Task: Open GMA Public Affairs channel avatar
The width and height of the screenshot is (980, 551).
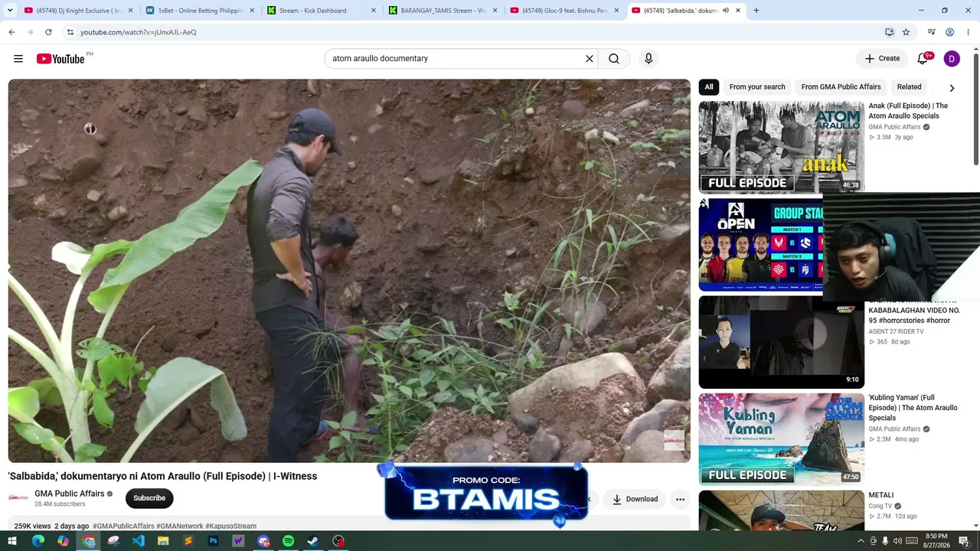Action: click(18, 498)
